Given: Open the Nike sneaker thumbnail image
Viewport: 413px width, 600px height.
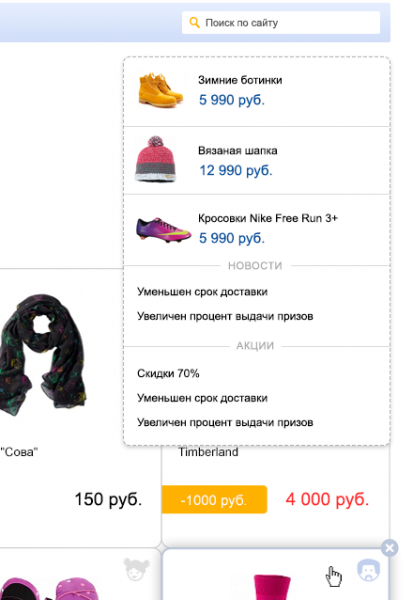Looking at the screenshot, I should [164, 230].
